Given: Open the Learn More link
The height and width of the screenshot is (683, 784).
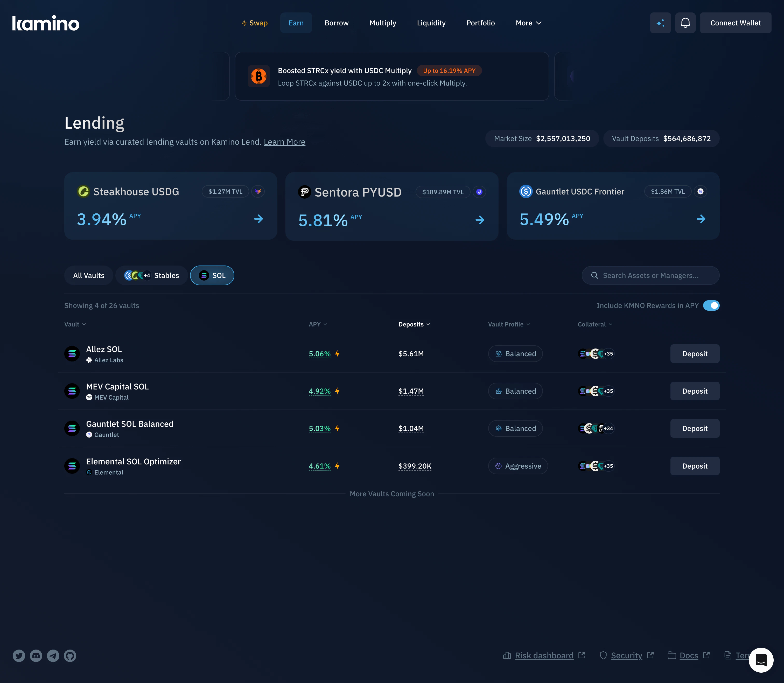Looking at the screenshot, I should (284, 142).
